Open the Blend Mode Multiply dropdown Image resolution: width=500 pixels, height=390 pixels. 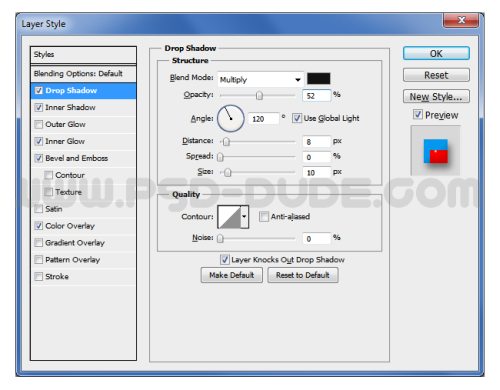tap(260, 80)
